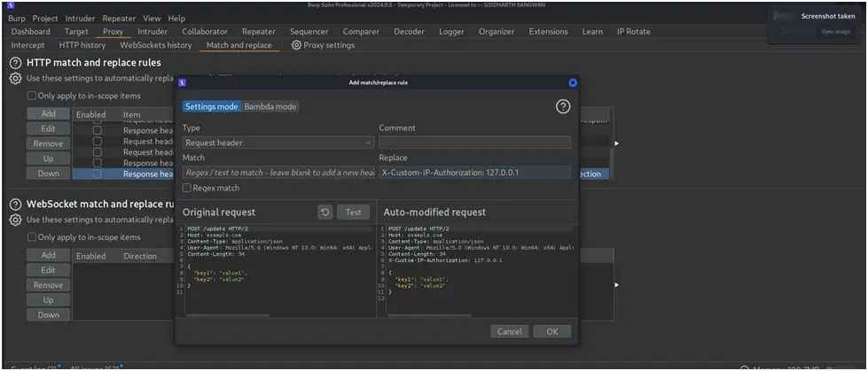Switch to the Organizer tab
Viewport: 868px width, 371px height.
(497, 32)
